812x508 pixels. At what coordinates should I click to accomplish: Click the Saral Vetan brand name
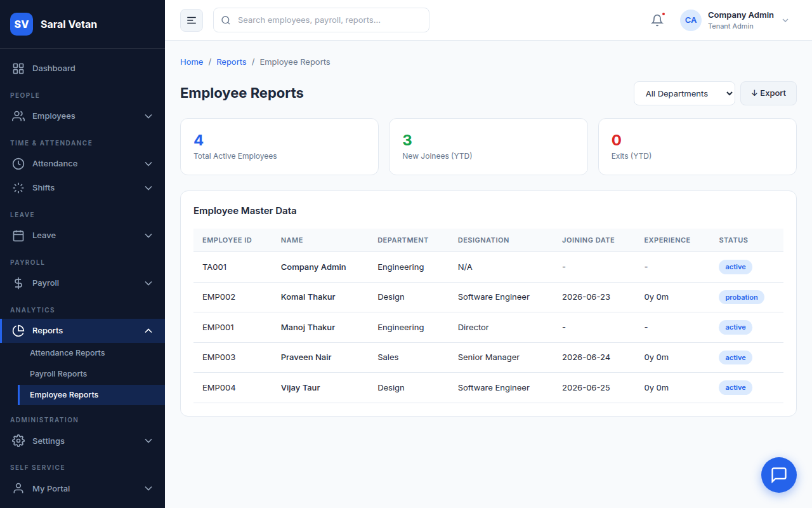69,24
